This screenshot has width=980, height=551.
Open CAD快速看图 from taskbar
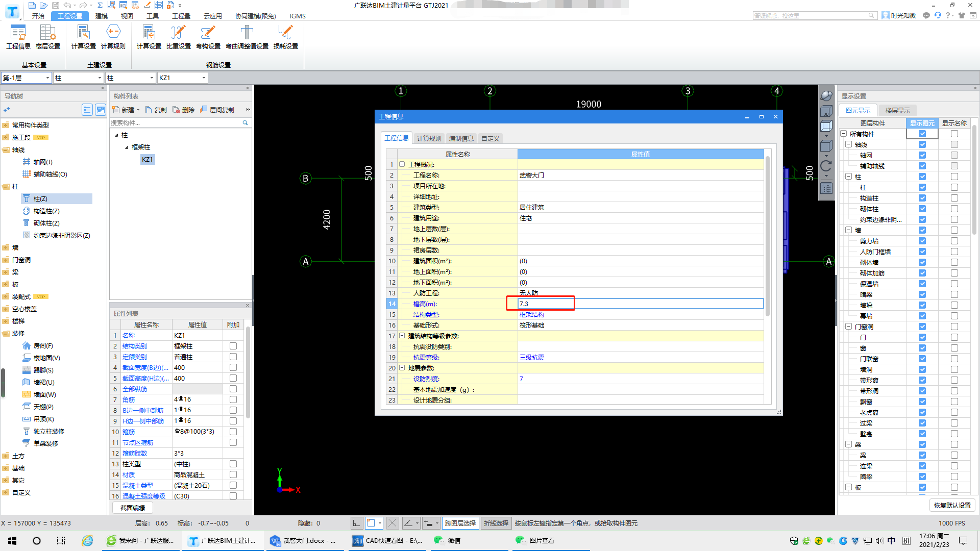point(388,541)
